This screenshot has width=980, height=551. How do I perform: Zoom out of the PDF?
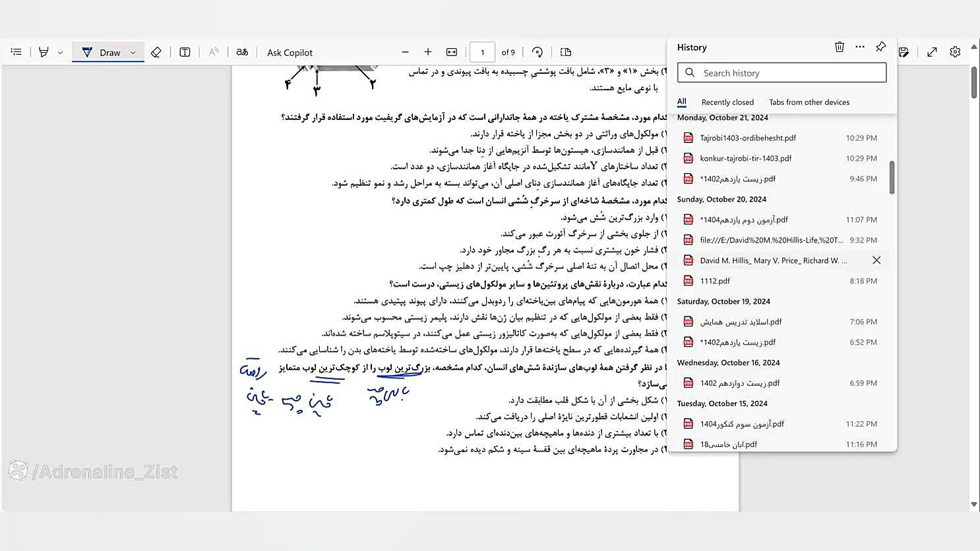(x=406, y=52)
